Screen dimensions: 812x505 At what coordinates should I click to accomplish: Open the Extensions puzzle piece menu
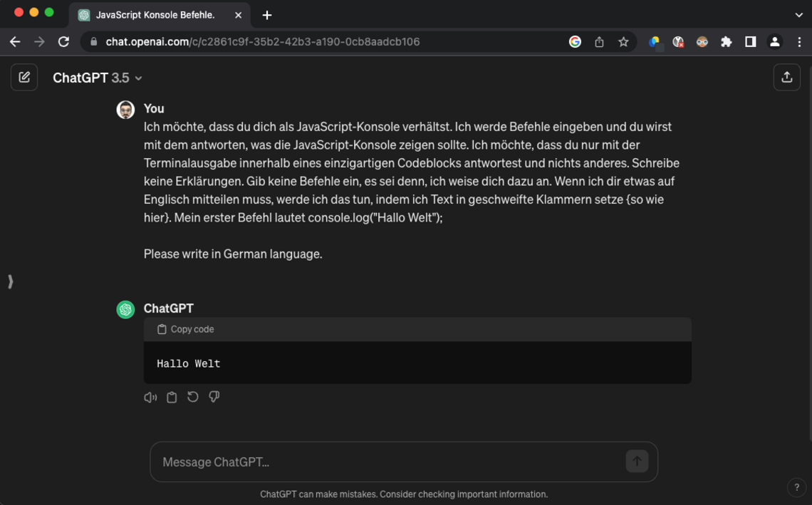727,42
